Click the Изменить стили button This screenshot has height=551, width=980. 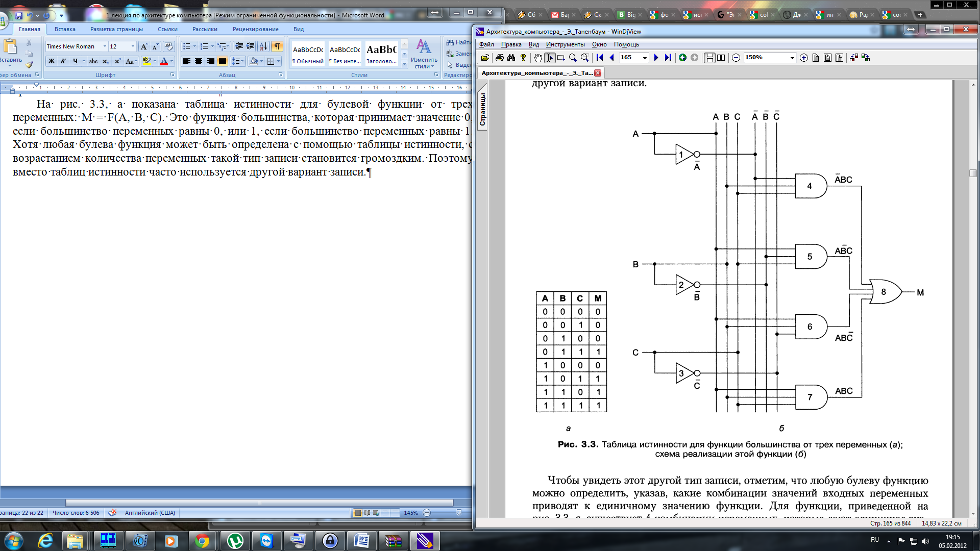[424, 54]
